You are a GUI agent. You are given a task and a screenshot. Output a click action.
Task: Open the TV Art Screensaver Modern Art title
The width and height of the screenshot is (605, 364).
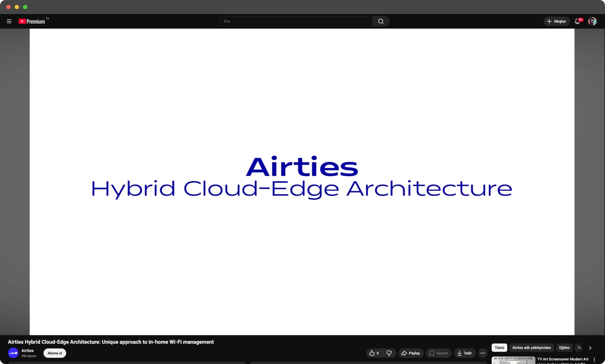click(563, 359)
